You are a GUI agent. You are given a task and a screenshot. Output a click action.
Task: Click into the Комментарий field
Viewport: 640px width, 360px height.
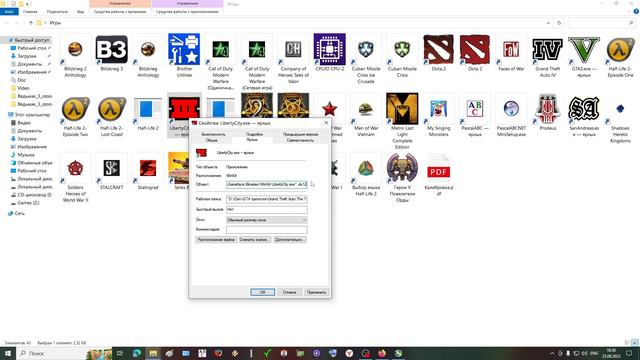[x=267, y=230]
